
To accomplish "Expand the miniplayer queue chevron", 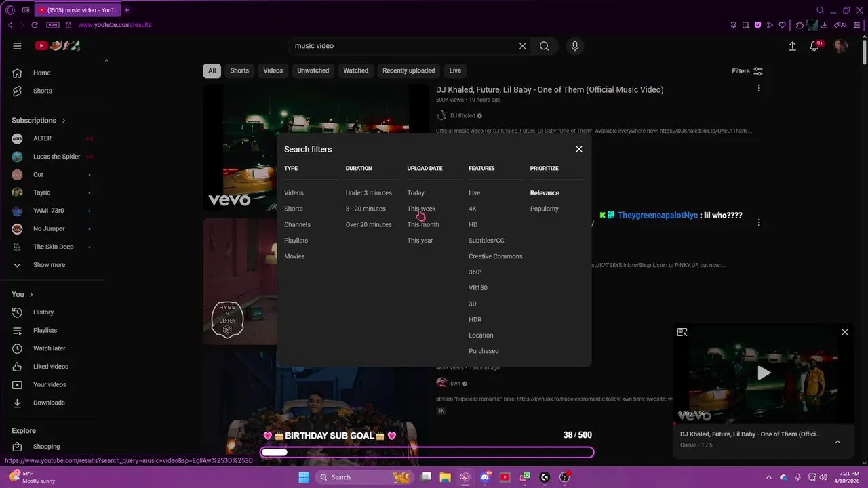I will pos(837,442).
